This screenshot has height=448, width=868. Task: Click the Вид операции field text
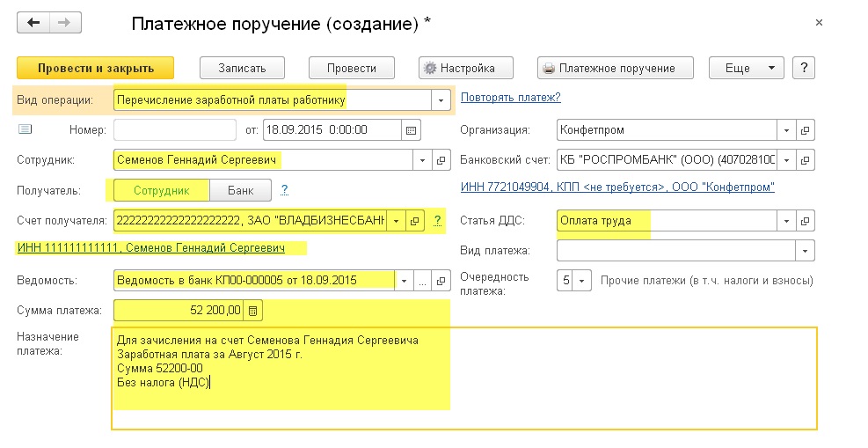click(273, 100)
